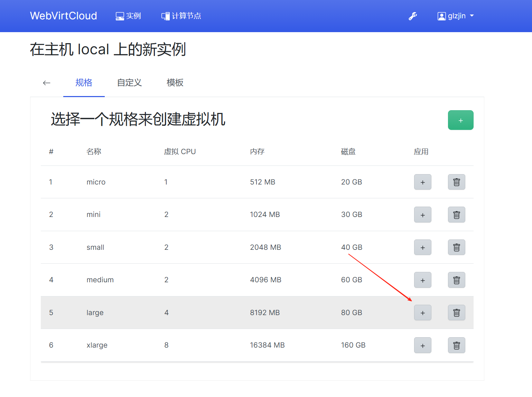Click the 选择一个规格来创建虚拟机 heading
This screenshot has height=397, width=532.
pyautogui.click(x=138, y=120)
